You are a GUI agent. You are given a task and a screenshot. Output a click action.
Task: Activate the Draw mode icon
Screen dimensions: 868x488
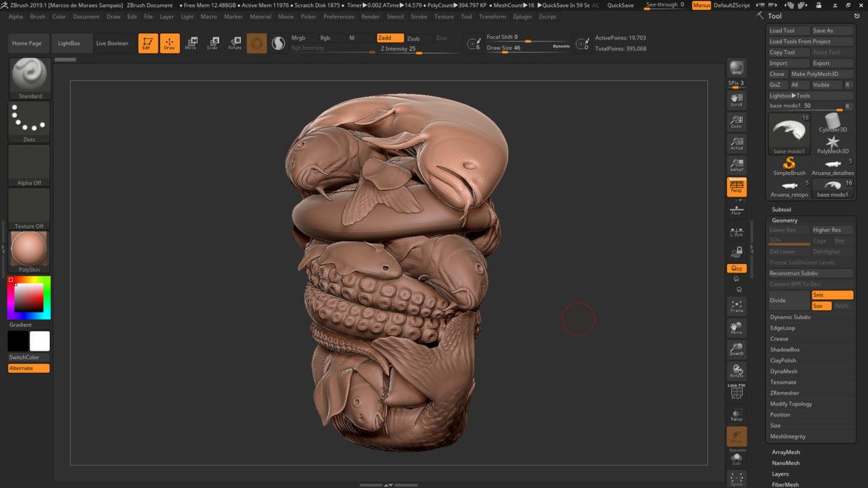pyautogui.click(x=169, y=43)
